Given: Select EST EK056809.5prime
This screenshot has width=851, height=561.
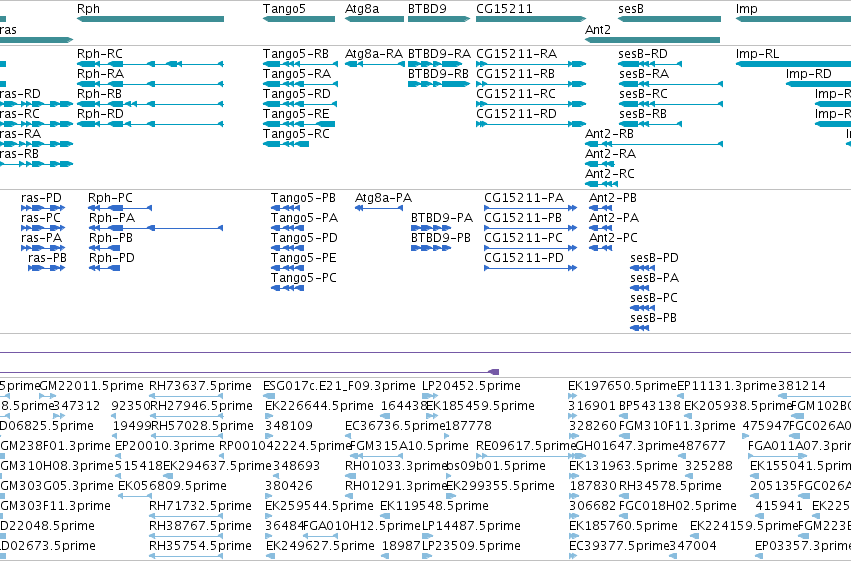Looking at the screenshot, I should [x=135, y=496].
